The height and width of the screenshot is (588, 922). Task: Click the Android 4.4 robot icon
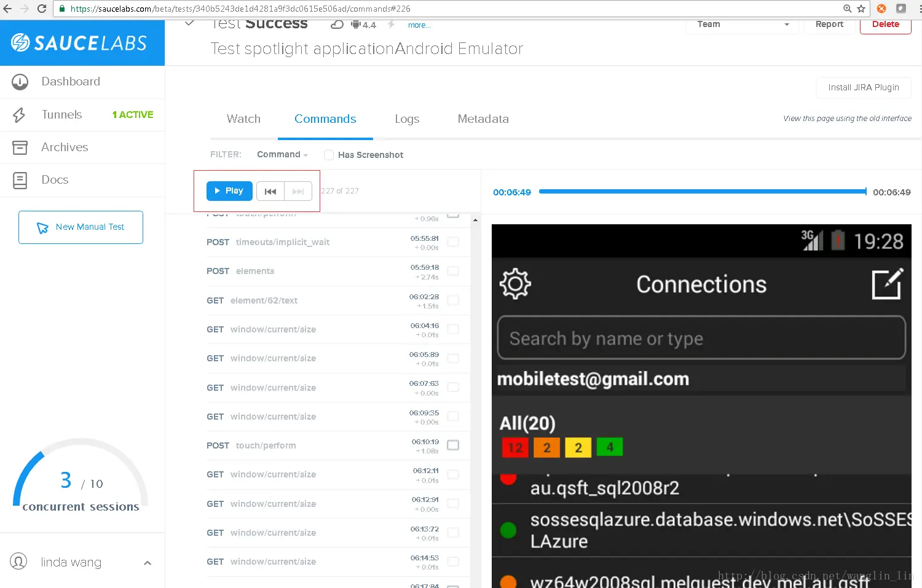click(356, 25)
